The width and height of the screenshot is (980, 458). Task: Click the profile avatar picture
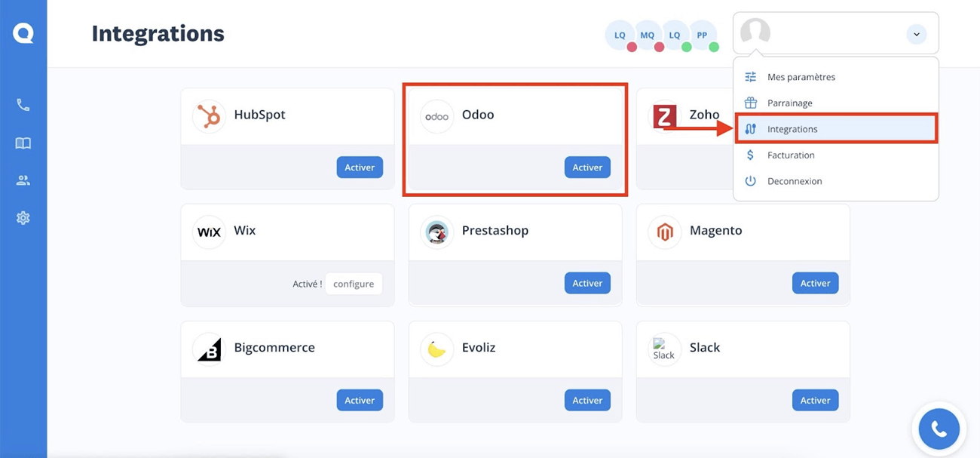click(755, 33)
